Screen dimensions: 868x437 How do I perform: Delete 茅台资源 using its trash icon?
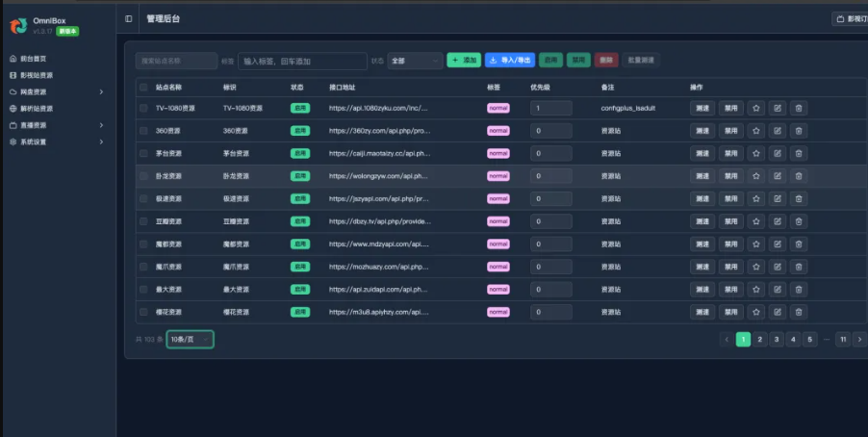point(799,153)
